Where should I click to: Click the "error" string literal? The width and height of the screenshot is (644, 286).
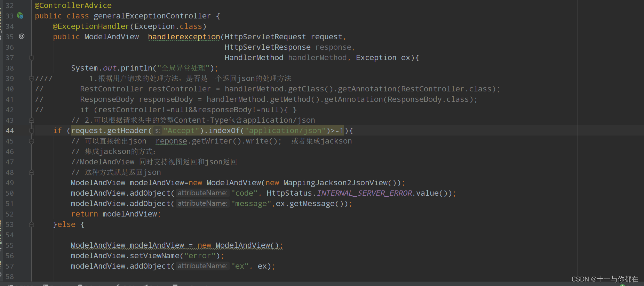click(200, 256)
